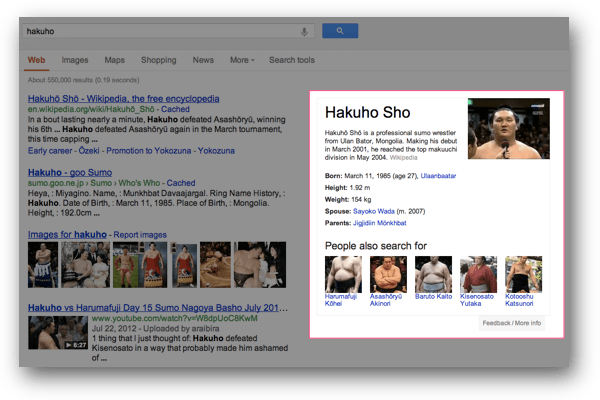Open Hakuho vs Harumafuji Day 15 video link
600x400 pixels.
158,308
